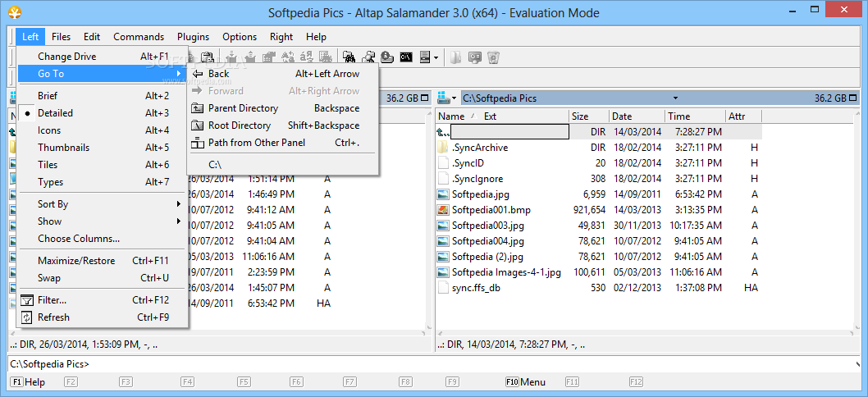Sort right panel by Size column
This screenshot has width=868, height=397.
(x=589, y=116)
